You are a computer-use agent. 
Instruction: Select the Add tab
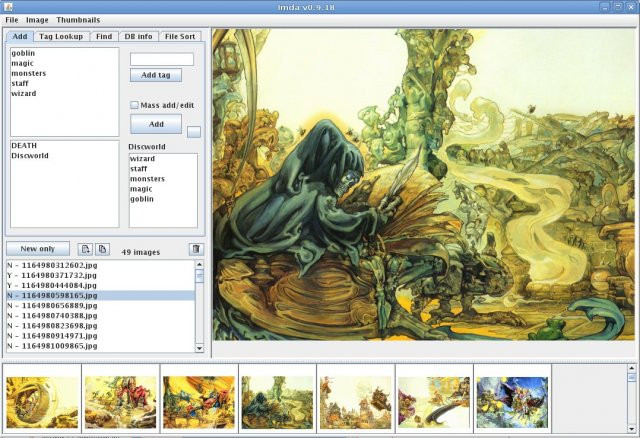(x=20, y=36)
